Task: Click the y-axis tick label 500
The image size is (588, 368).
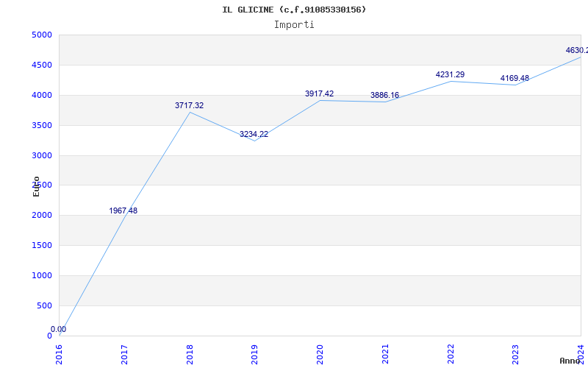Action: (x=44, y=305)
